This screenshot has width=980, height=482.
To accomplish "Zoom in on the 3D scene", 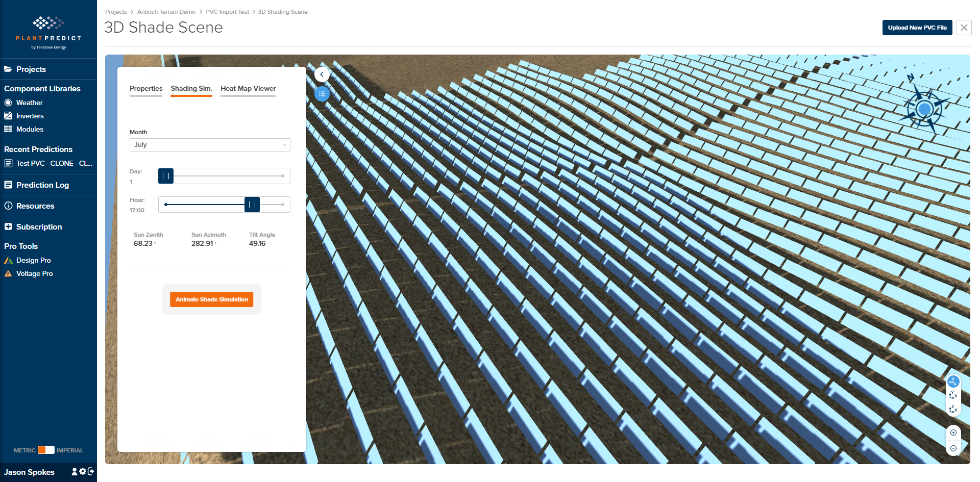I will pos(953,433).
